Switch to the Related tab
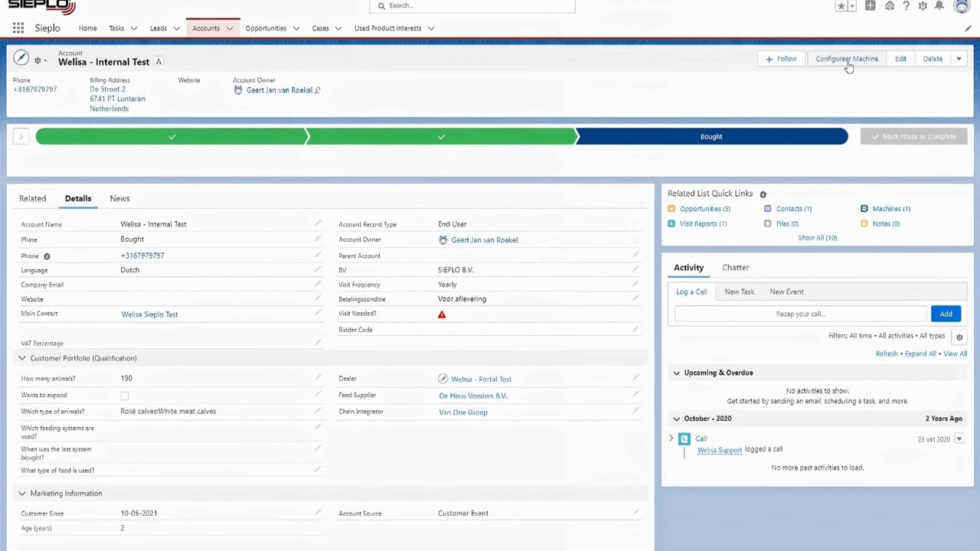 [x=32, y=198]
